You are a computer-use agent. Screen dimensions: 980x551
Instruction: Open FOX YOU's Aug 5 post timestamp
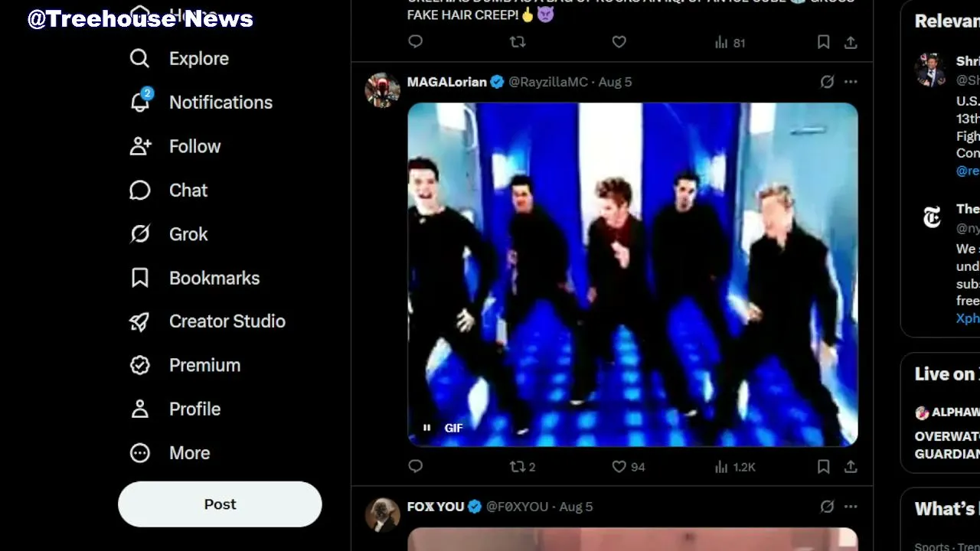(576, 507)
